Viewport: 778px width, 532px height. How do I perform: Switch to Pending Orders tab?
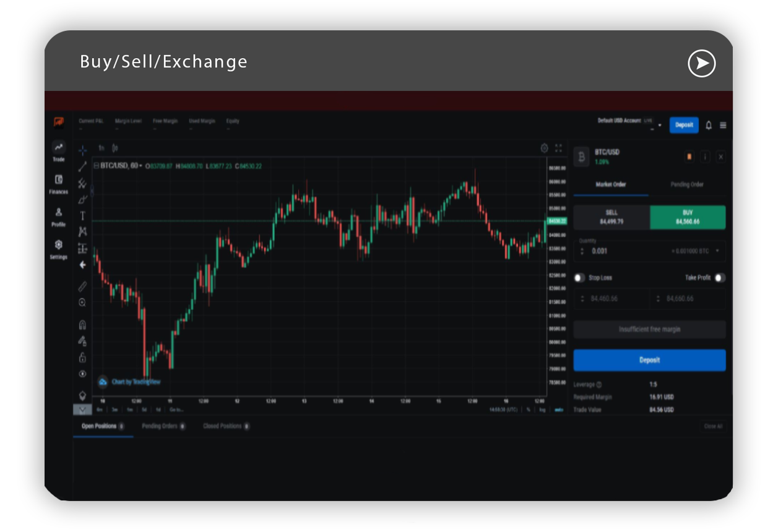pyautogui.click(x=163, y=426)
